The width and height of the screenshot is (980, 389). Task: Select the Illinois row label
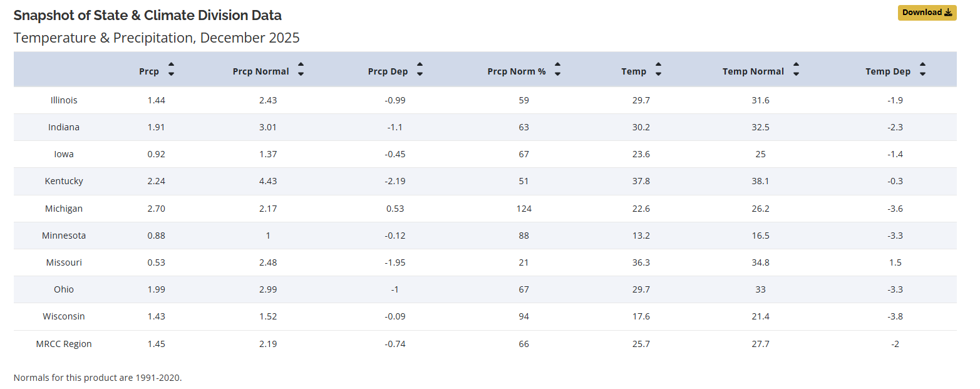(x=64, y=100)
